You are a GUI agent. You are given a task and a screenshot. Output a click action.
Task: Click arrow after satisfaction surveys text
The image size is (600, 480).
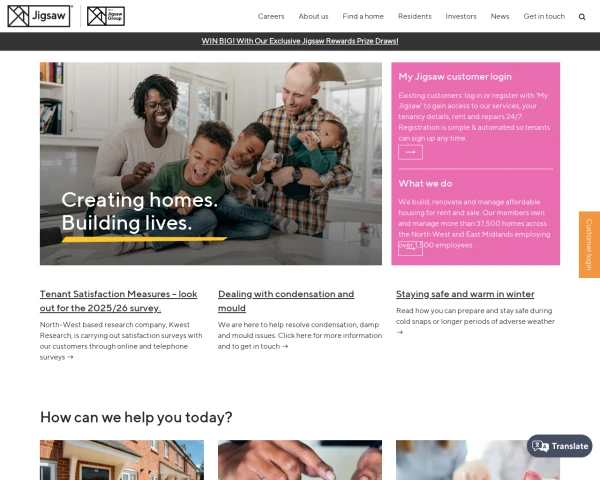click(x=70, y=357)
